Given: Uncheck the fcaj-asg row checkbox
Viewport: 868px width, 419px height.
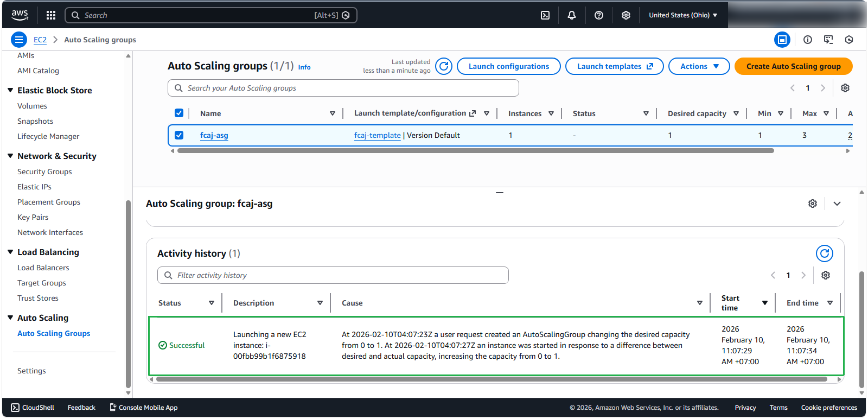Looking at the screenshot, I should point(179,135).
